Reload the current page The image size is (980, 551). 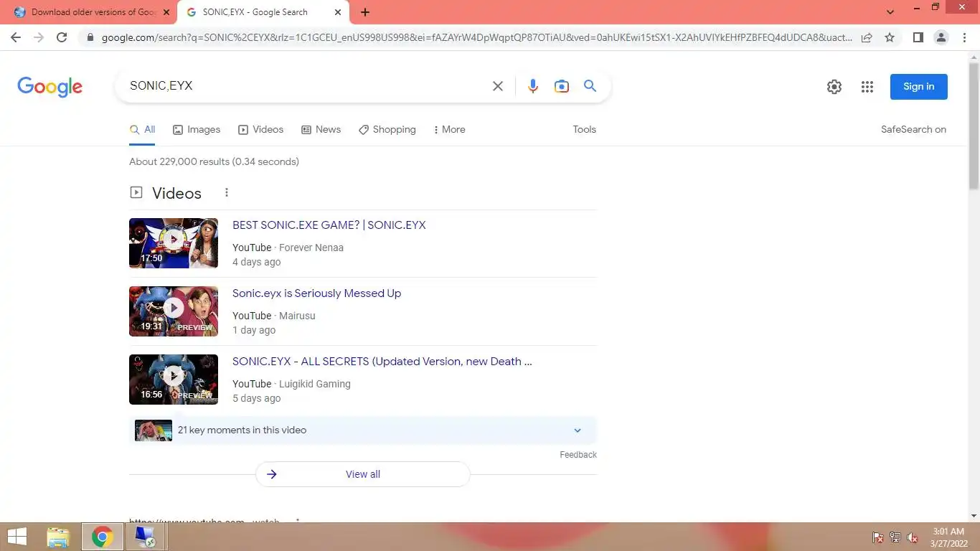[62, 37]
